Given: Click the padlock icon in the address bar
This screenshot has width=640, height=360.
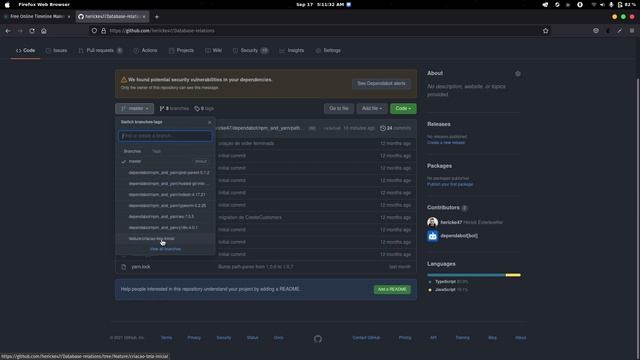Looking at the screenshot, I should [103, 31].
